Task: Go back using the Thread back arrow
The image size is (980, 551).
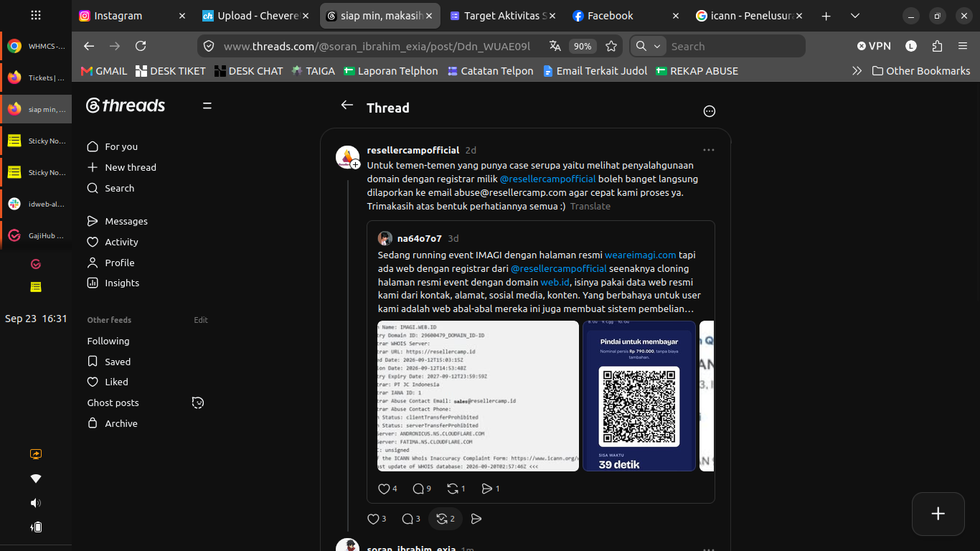Action: [347, 105]
